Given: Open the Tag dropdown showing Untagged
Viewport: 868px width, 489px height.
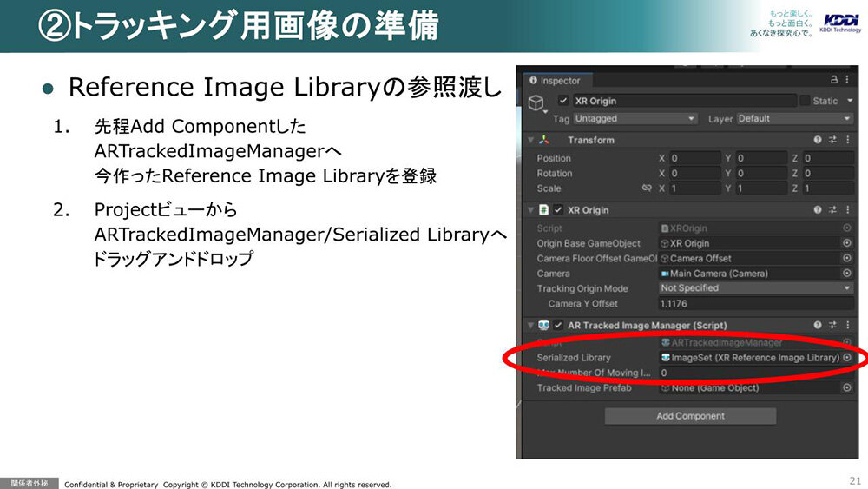Looking at the screenshot, I should [635, 118].
